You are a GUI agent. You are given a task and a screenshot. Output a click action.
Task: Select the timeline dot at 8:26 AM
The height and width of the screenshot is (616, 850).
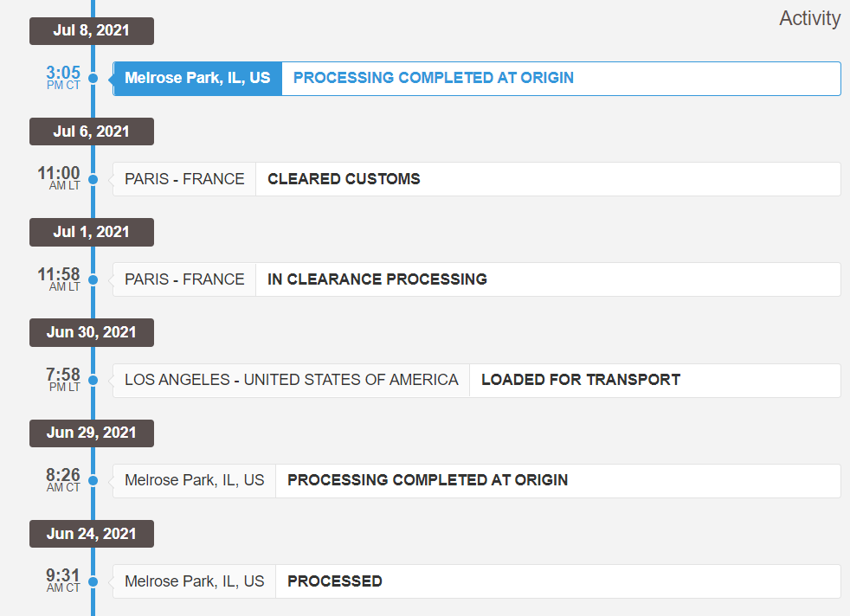pos(93,480)
